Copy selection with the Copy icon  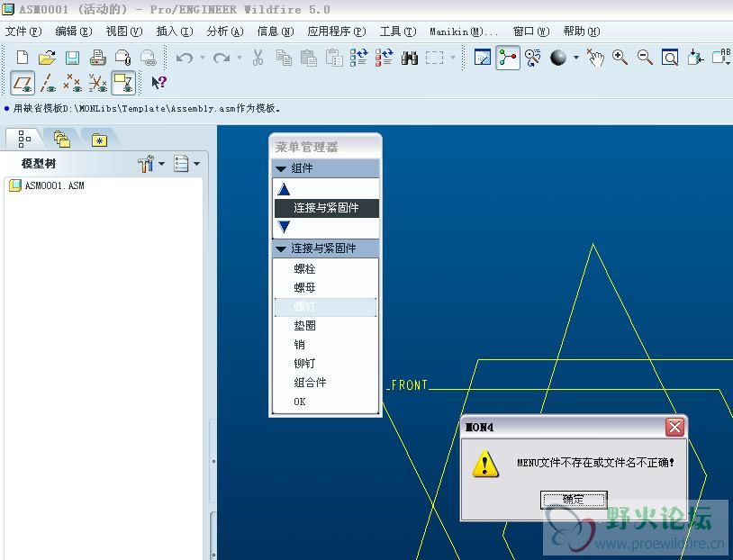point(284,58)
